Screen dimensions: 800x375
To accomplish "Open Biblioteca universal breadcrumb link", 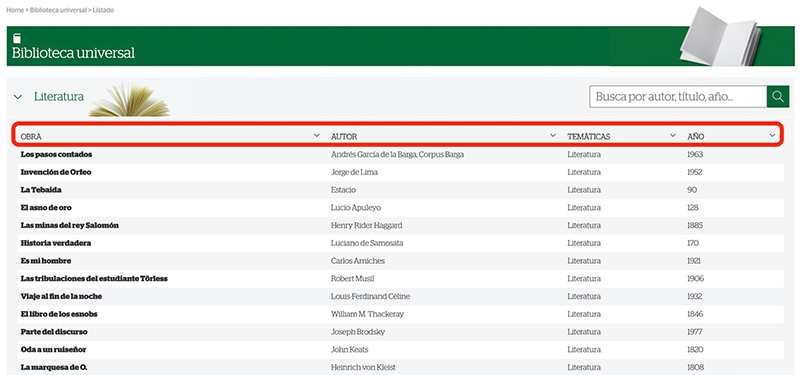I will (58, 10).
